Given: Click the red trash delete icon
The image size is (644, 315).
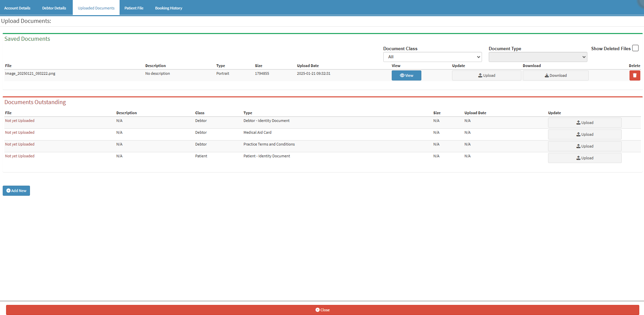Looking at the screenshot, I should pyautogui.click(x=635, y=75).
